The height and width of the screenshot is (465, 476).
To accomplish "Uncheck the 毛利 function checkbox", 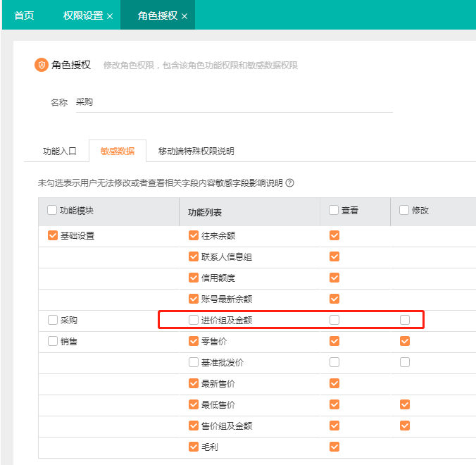I will point(194,447).
